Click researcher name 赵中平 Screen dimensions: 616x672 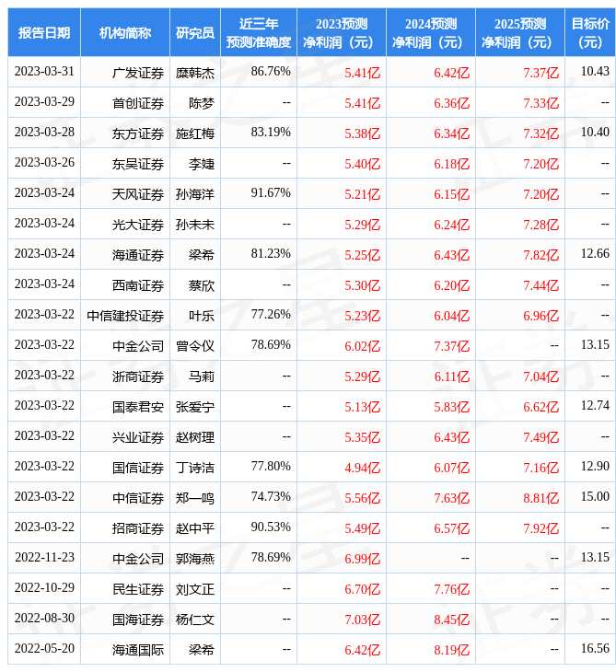click(x=195, y=529)
